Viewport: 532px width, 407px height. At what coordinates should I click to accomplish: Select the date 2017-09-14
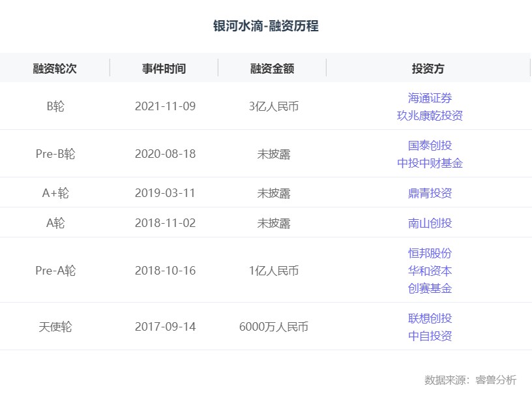[x=165, y=327]
